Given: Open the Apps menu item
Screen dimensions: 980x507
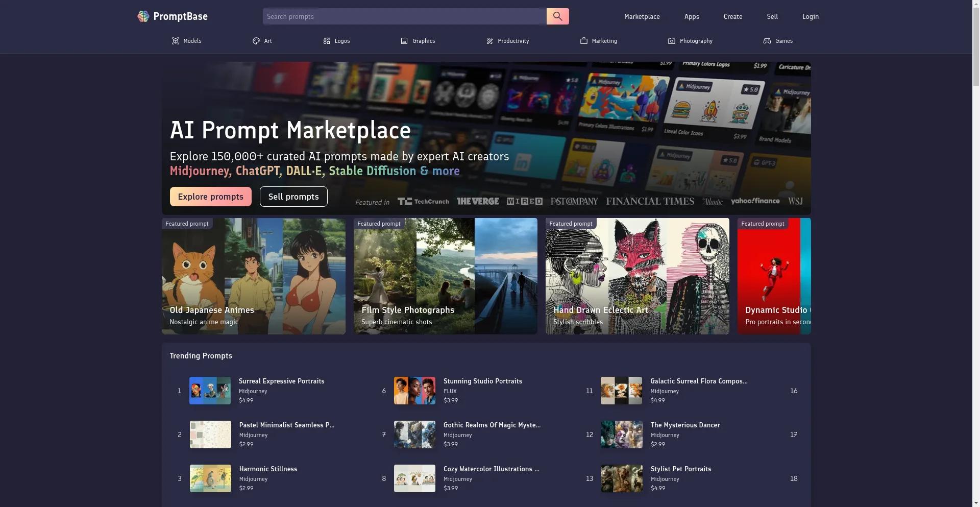Looking at the screenshot, I should 692,16.
